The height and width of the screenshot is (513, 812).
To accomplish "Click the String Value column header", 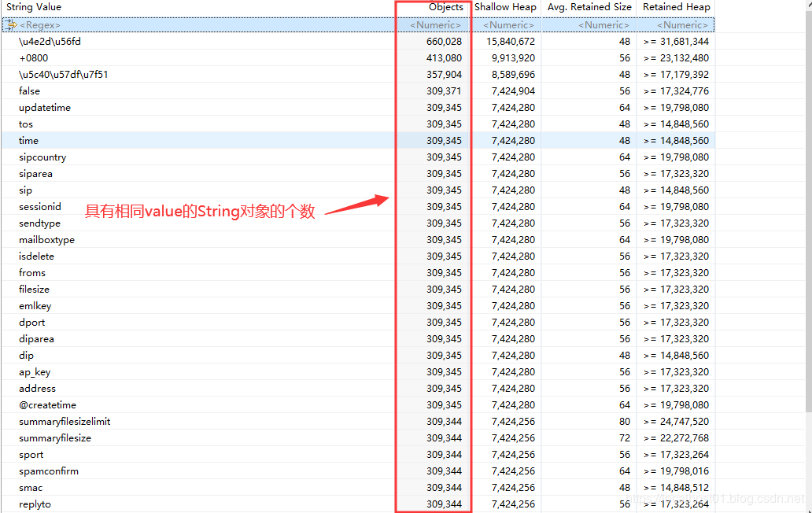I will tap(34, 7).
